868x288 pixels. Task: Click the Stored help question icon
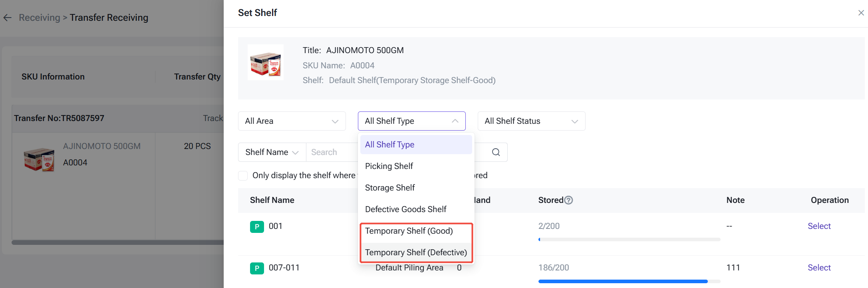[568, 200]
